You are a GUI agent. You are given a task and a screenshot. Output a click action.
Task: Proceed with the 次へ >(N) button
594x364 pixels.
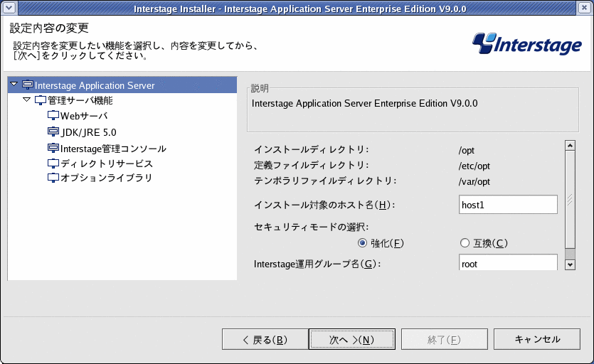coord(352,339)
